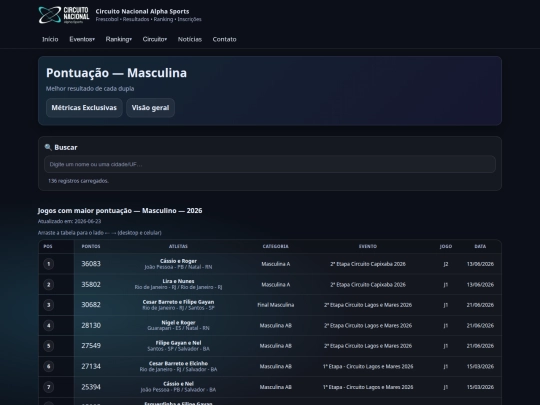
Task: Click the Circuito Nacional logo
Action: pos(64,15)
